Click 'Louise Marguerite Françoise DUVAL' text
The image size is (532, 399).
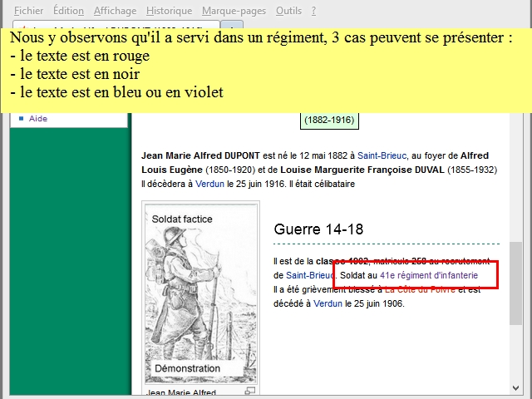coord(362,170)
